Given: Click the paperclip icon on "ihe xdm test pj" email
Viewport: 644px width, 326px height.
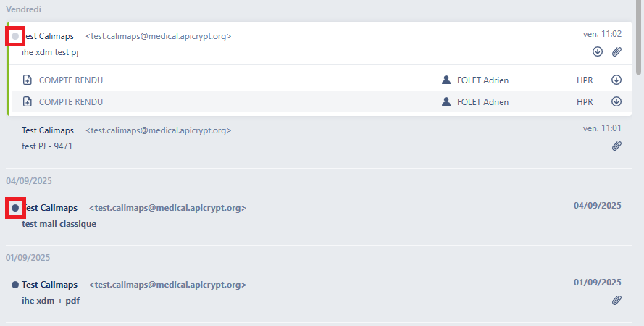Looking at the screenshot, I should click(616, 51).
